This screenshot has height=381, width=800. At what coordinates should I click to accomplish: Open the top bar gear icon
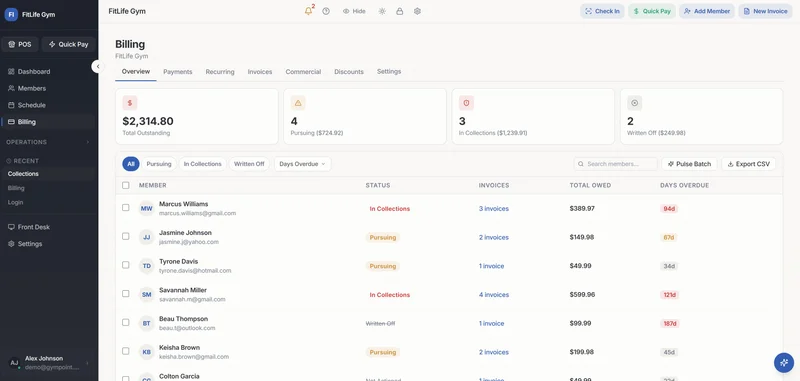(x=417, y=11)
